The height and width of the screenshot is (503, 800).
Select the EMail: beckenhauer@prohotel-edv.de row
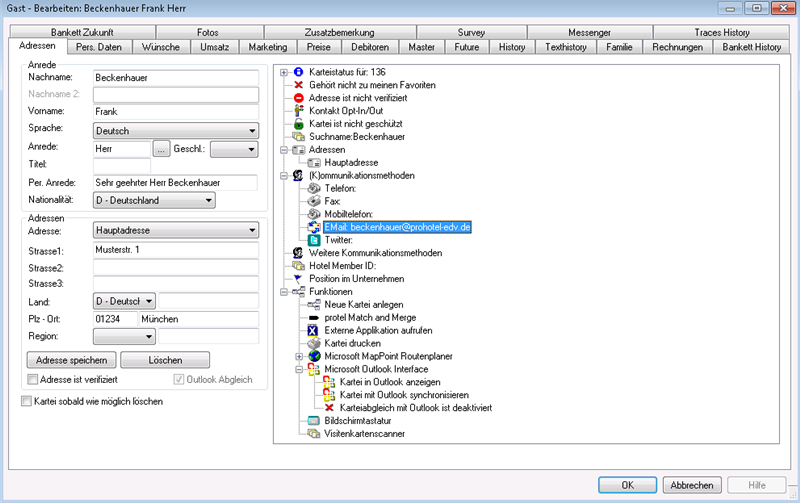[397, 227]
